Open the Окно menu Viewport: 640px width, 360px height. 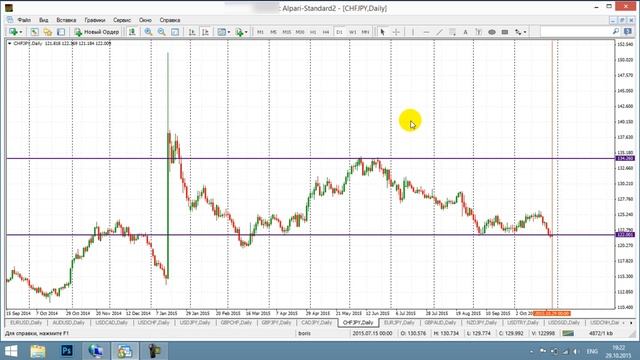click(x=145, y=20)
